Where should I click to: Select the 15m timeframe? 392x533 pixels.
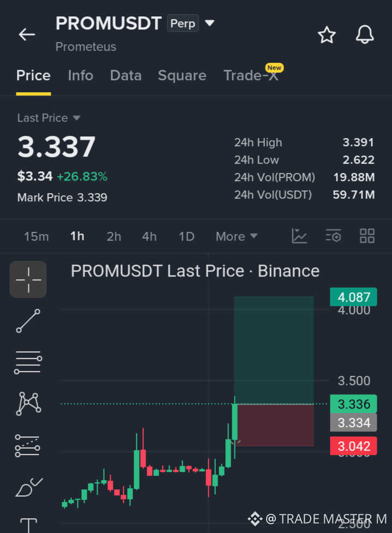click(x=37, y=236)
